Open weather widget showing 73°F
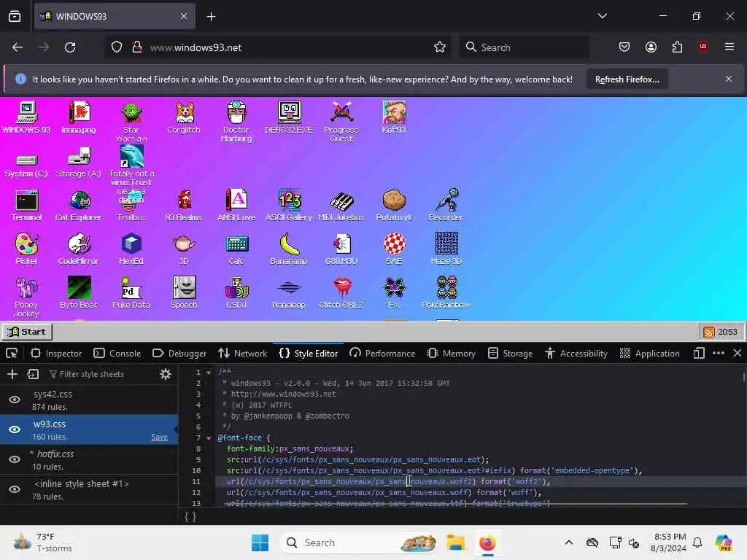Viewport: 747px width, 560px height. pos(43,542)
